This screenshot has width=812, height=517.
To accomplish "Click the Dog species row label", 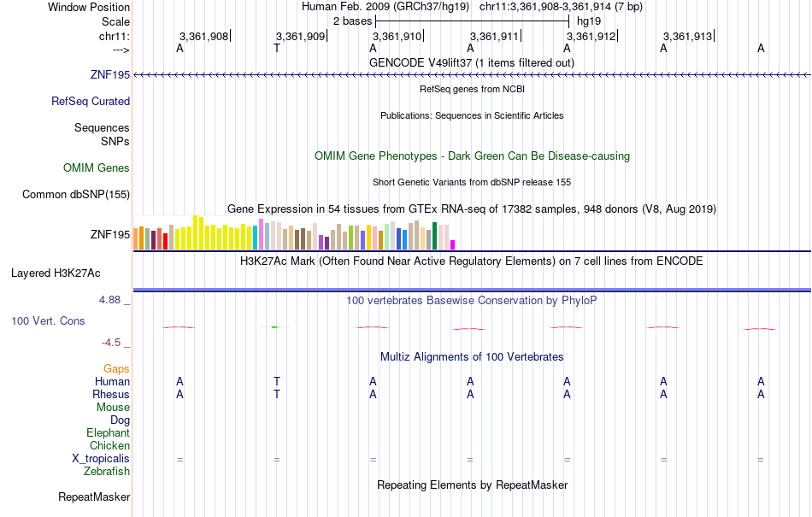I will click(x=120, y=420).
